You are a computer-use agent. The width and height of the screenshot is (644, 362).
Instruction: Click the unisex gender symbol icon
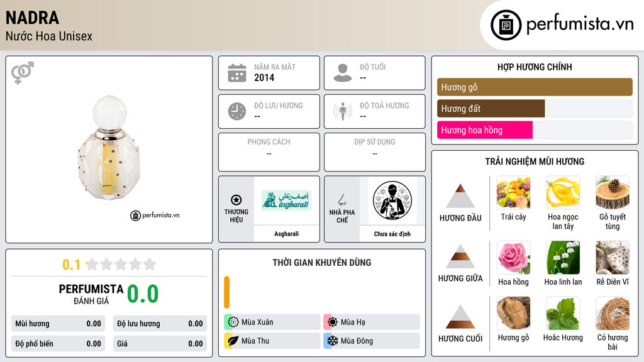[x=23, y=73]
